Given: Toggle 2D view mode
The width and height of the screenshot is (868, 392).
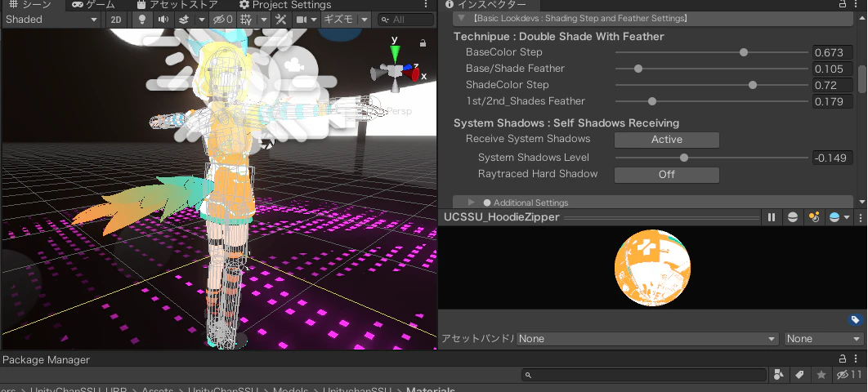Looking at the screenshot, I should coord(116,20).
